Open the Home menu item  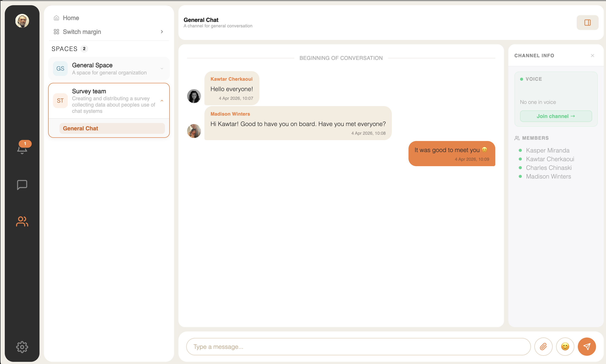[x=71, y=18]
